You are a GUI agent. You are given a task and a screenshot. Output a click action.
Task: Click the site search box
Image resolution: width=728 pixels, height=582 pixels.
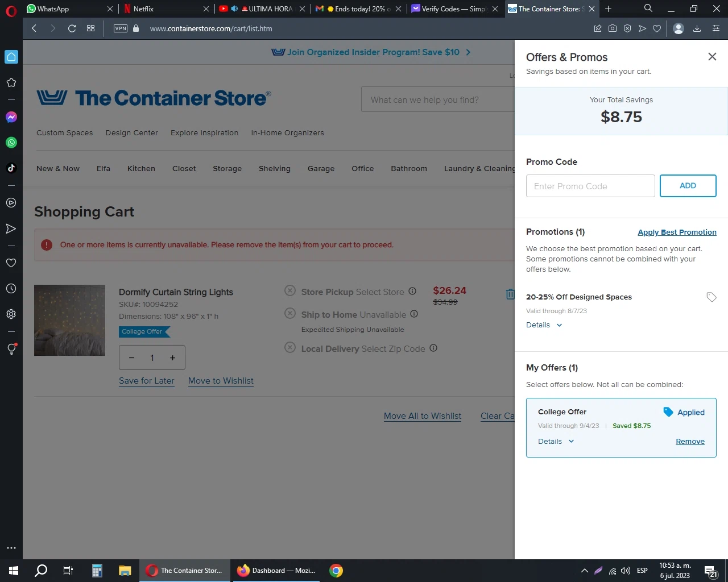pyautogui.click(x=438, y=99)
